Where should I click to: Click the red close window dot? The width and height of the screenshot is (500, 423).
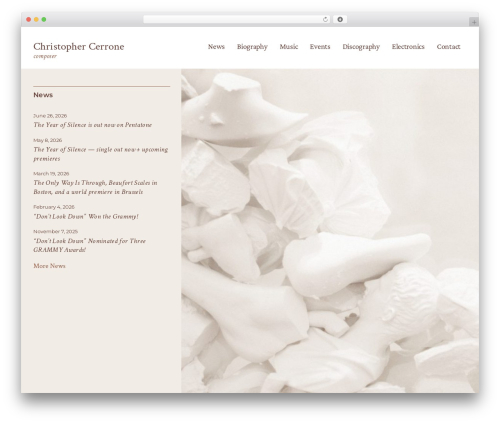coord(29,20)
